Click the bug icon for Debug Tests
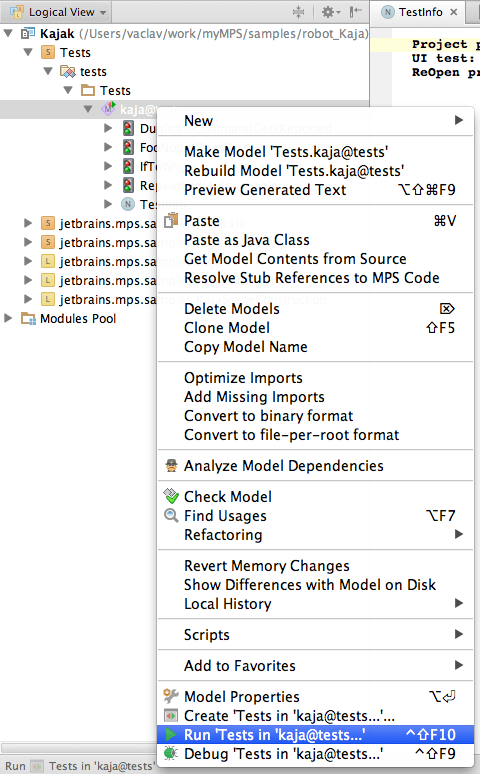Screen dimensions: 480x774 click(x=171, y=754)
